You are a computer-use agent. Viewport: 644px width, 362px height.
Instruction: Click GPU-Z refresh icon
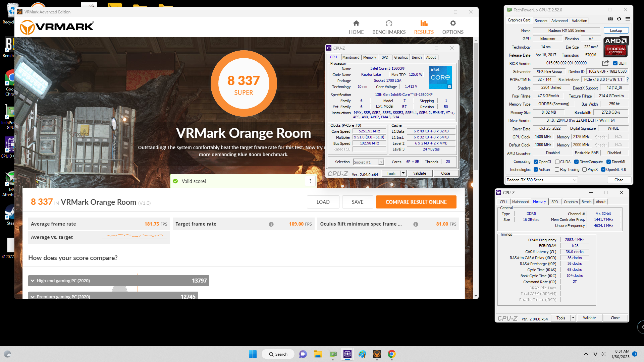coord(619,19)
